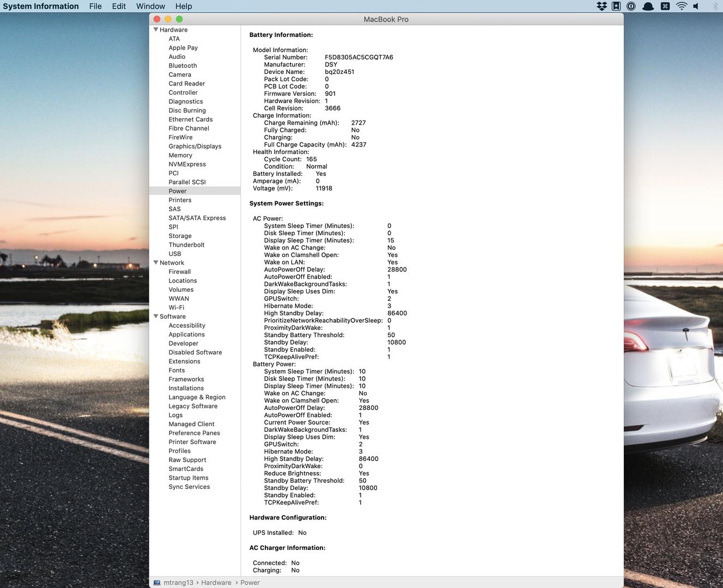723x588 pixels.
Task: Click Hardware in the path bar
Action: (x=216, y=583)
